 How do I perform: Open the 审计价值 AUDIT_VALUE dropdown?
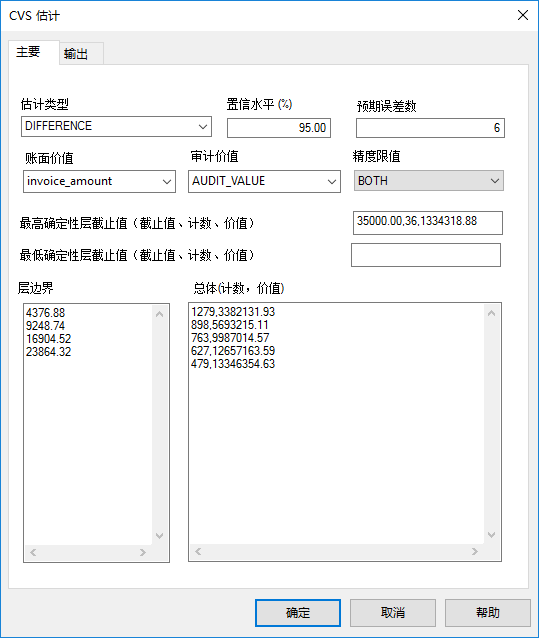point(264,181)
